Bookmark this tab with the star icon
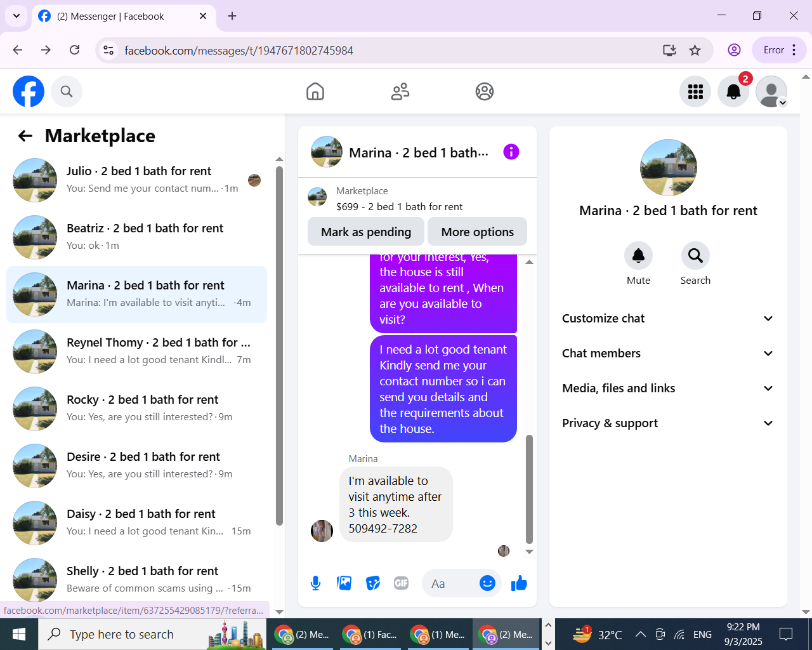 [x=695, y=50]
